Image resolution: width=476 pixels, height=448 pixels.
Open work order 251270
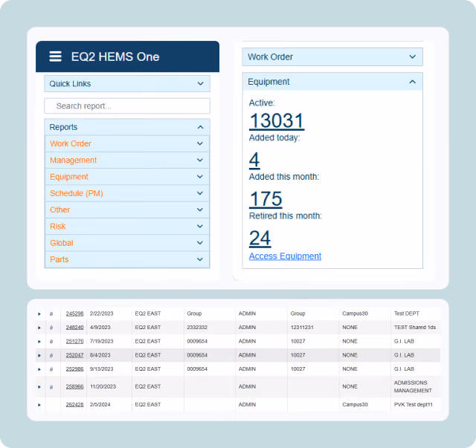coord(74,341)
